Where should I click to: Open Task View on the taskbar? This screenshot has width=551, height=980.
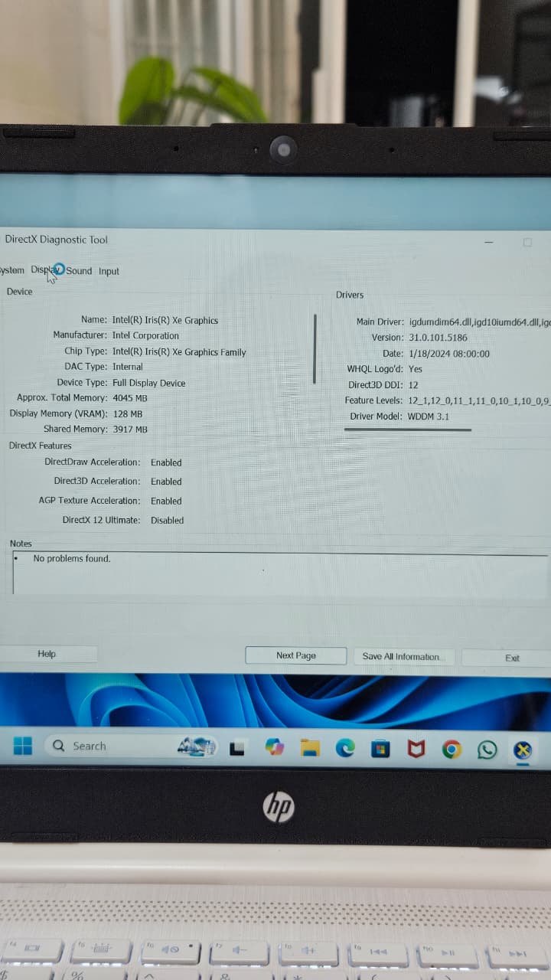coord(237,748)
